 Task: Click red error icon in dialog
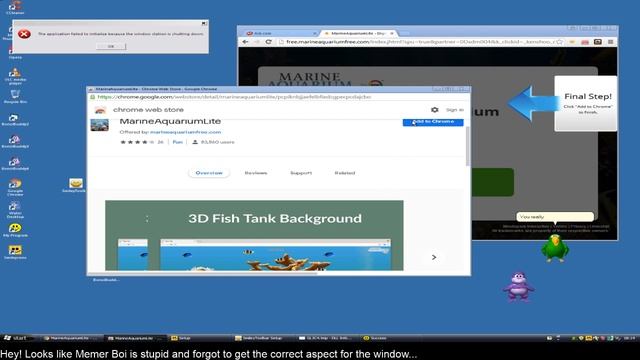click(x=24, y=34)
